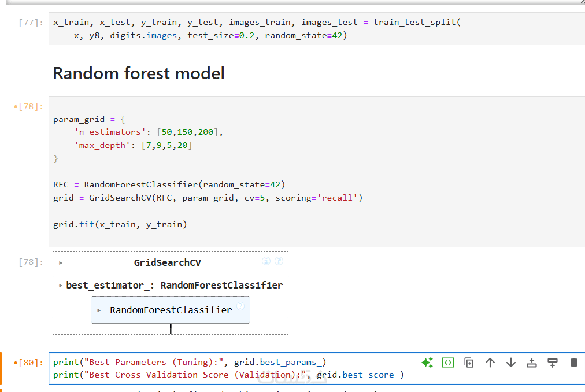The width and height of the screenshot is (585, 392).
Task: Click the print best parameters code cell
Action: pos(231,368)
